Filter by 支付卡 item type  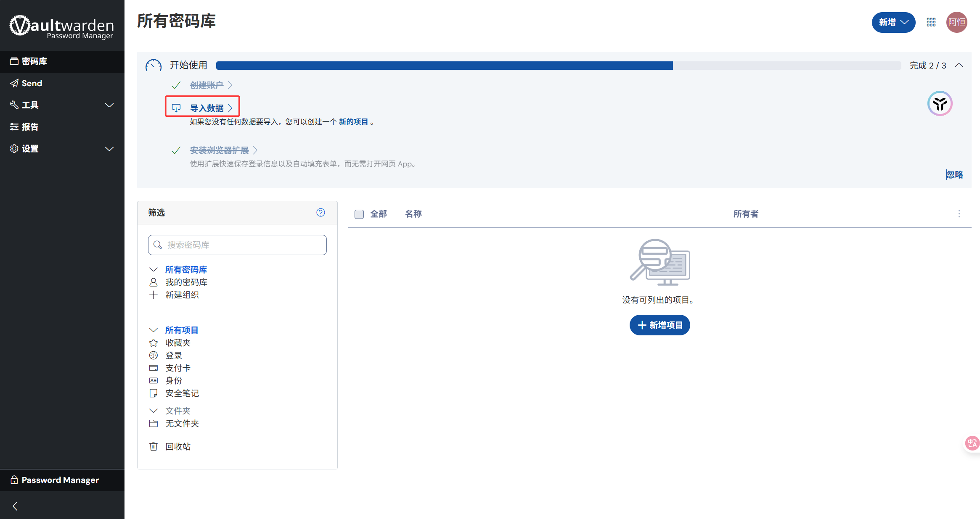[178, 368]
